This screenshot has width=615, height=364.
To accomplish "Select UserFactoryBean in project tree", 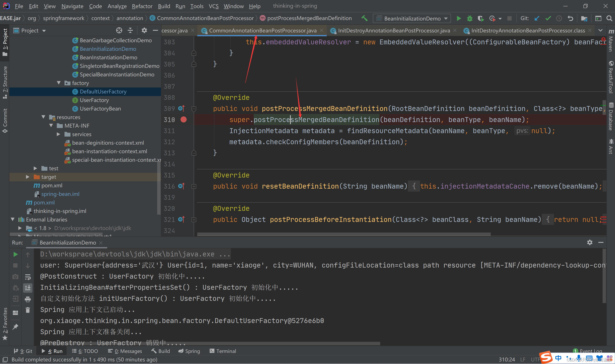I will click(100, 109).
